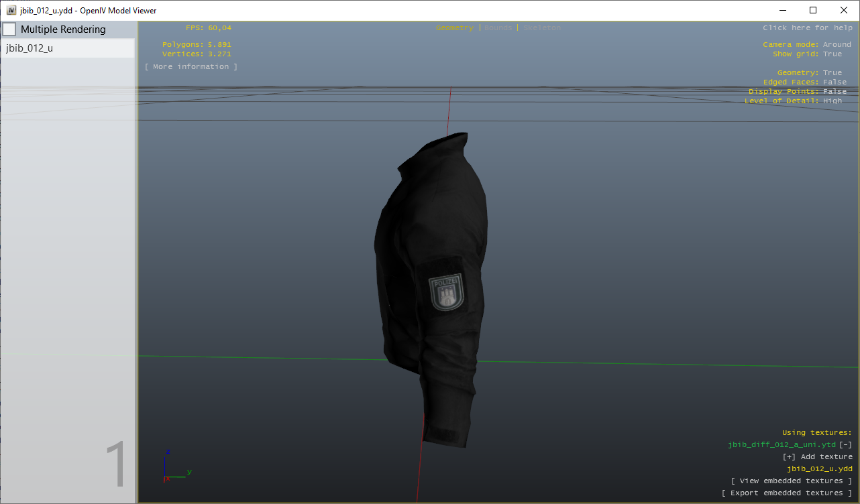Click the 'Click here for help' link
Image resolution: width=860 pixels, height=504 pixels.
pyautogui.click(x=808, y=28)
